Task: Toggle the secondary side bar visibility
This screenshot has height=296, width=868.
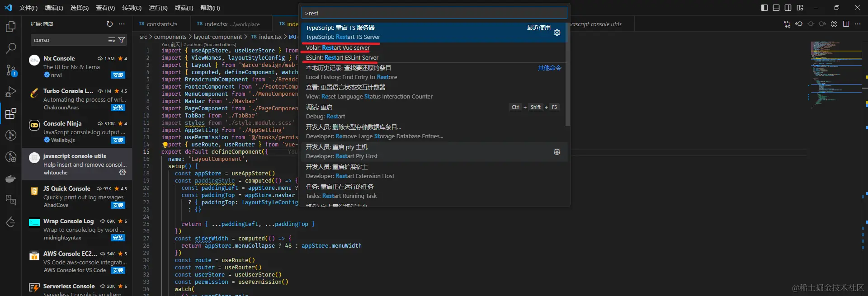Action: pos(788,8)
